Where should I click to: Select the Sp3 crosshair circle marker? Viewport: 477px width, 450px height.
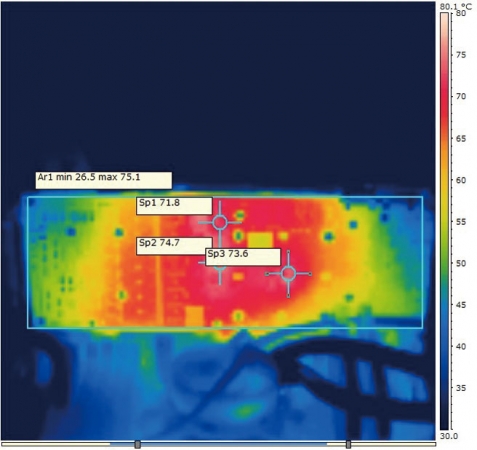[x=288, y=274]
